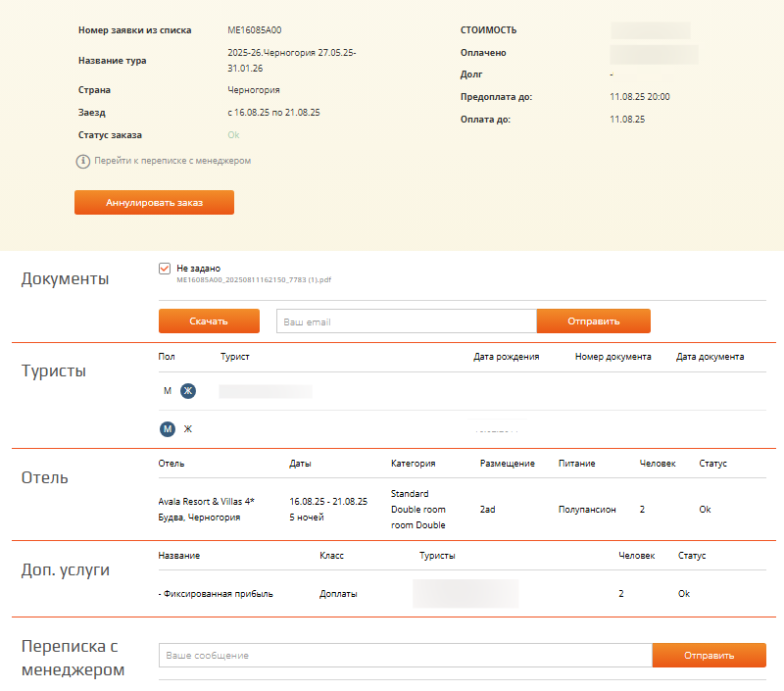Toggle the 'Не задано' document checkbox
784x691 pixels.
pyautogui.click(x=165, y=268)
